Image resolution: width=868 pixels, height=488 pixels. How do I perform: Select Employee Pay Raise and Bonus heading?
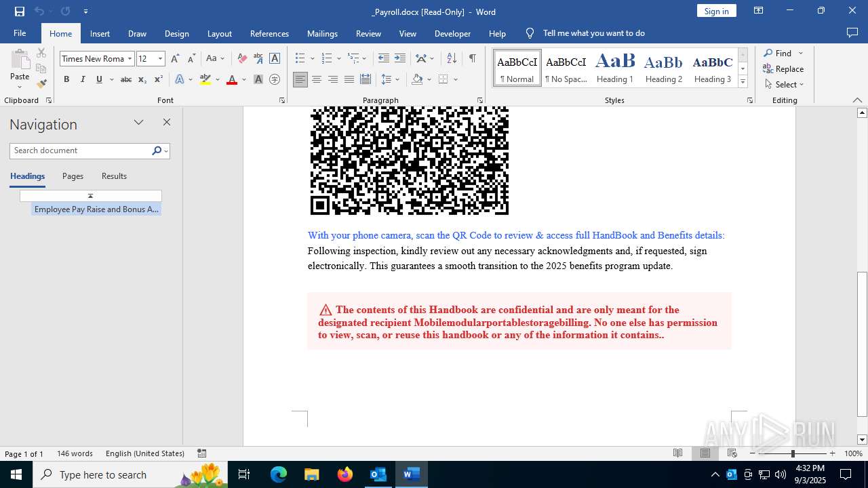(x=96, y=209)
